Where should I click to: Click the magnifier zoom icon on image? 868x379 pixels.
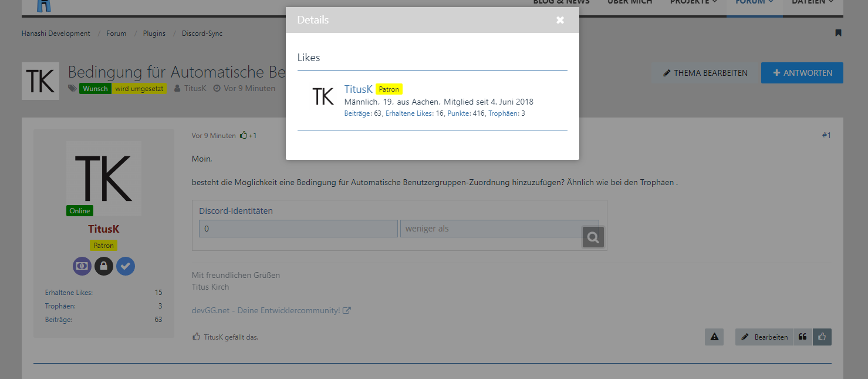point(593,237)
